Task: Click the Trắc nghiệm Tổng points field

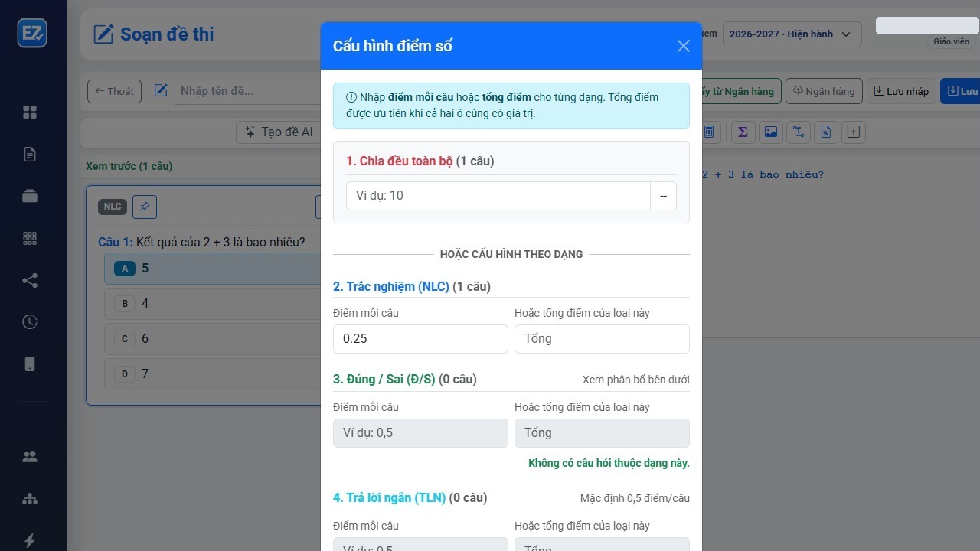Action: (602, 338)
